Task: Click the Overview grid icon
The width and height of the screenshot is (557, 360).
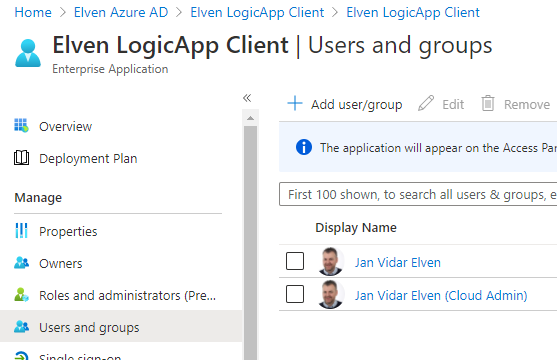Action: pyautogui.click(x=21, y=125)
